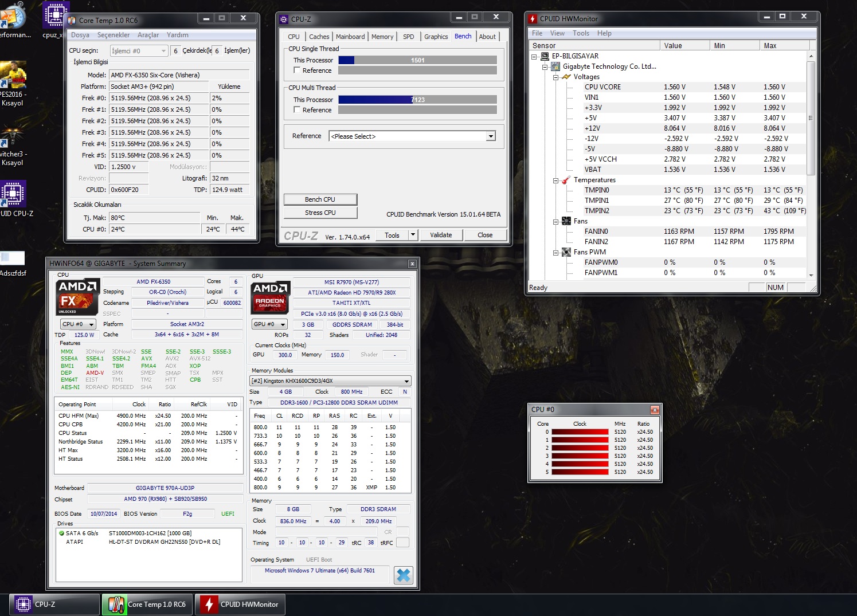Open the Kingston memory module dropdown
This screenshot has height=616, width=857.
click(331, 381)
